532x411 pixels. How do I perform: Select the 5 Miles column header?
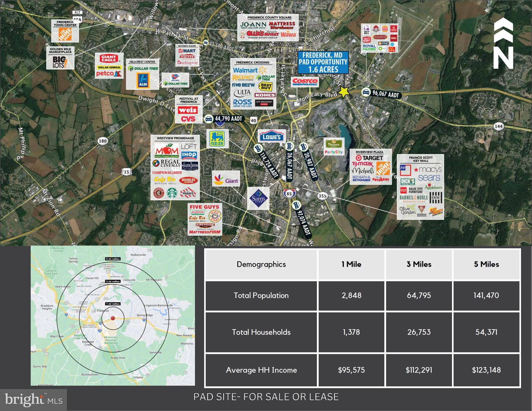click(486, 264)
